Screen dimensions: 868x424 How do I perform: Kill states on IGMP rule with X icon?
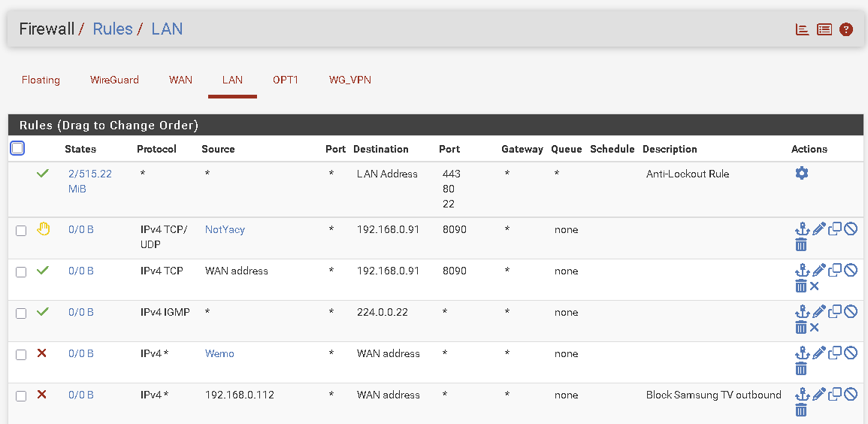[815, 327]
